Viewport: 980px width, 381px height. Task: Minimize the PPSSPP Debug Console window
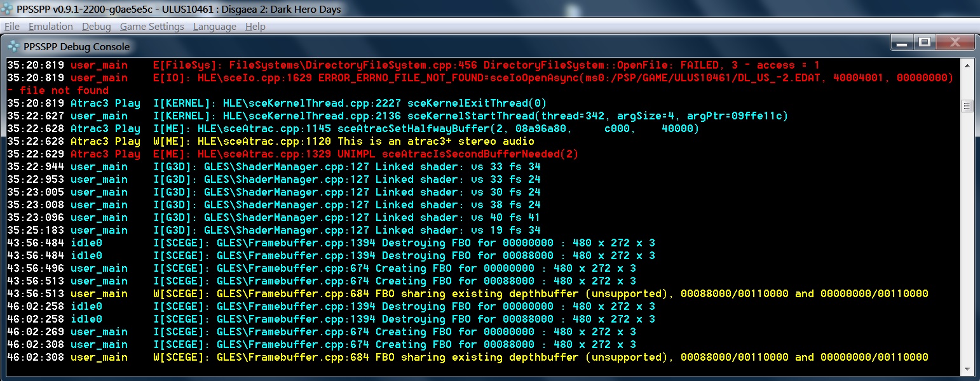point(901,43)
